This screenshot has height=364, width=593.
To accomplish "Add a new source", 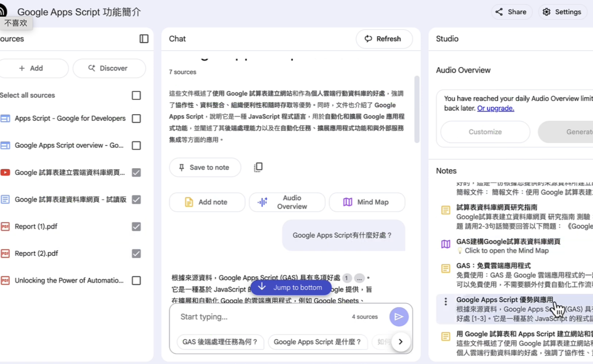I will pyautogui.click(x=31, y=68).
